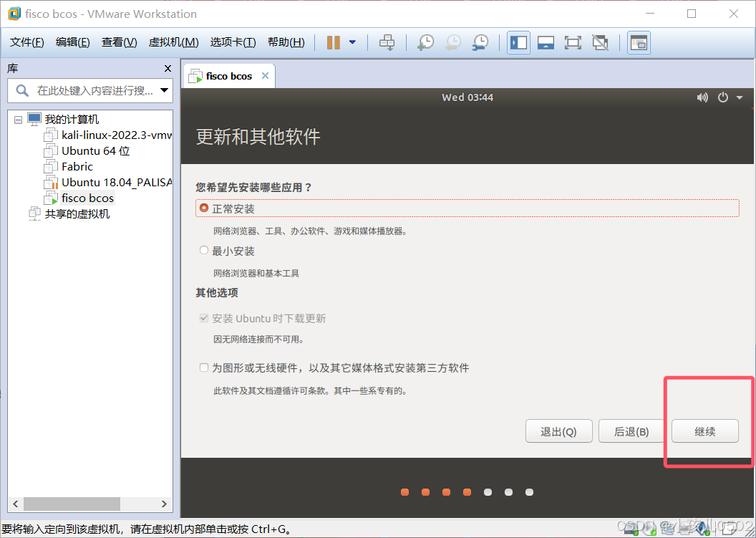Click the library search input field
This screenshot has width=756, height=538.
click(90, 91)
